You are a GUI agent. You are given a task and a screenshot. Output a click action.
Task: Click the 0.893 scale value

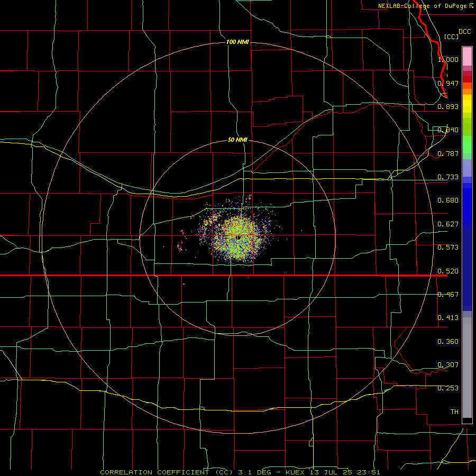(x=448, y=106)
